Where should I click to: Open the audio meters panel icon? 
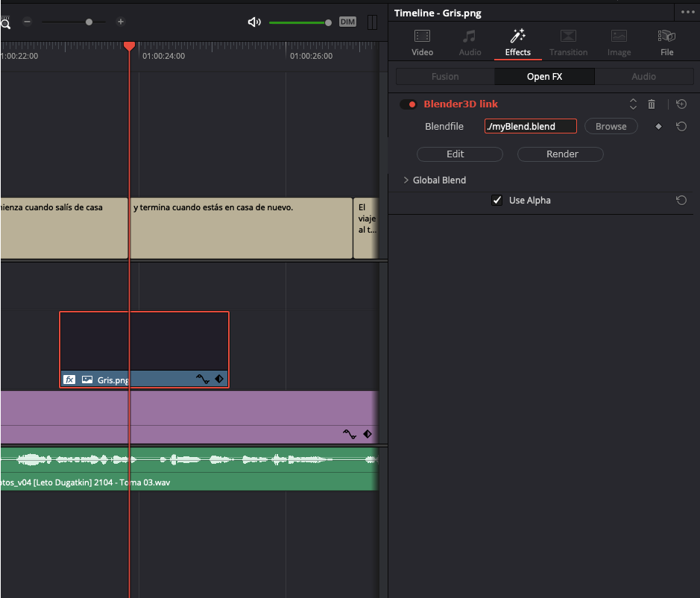click(x=372, y=22)
